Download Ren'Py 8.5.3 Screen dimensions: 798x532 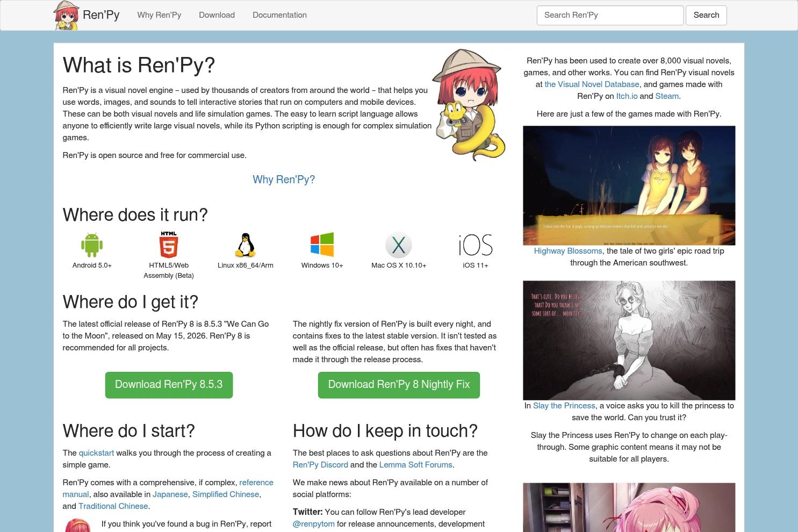point(169,385)
